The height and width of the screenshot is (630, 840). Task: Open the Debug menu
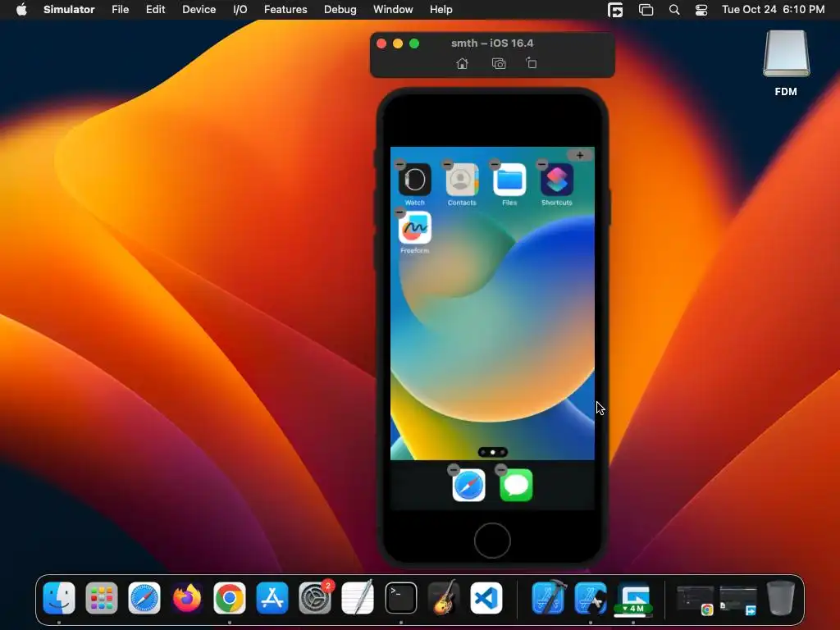click(340, 10)
